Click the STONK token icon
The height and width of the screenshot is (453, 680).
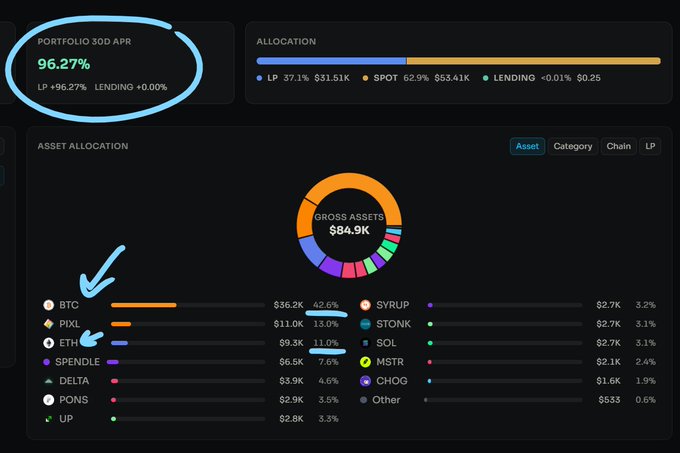(366, 324)
